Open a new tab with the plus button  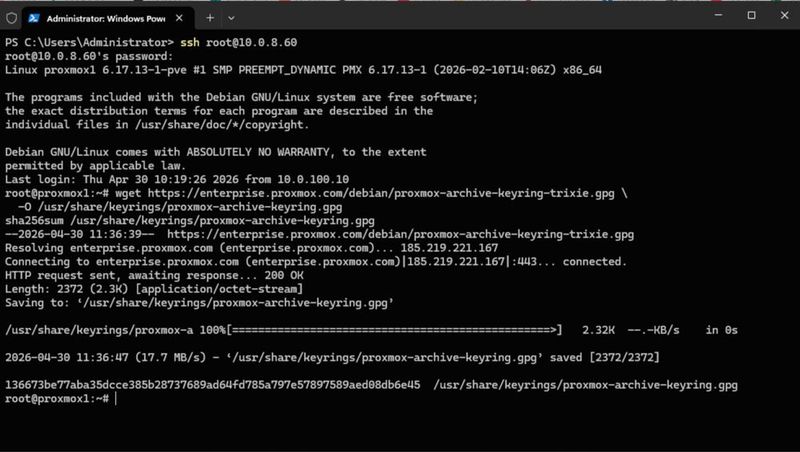click(x=210, y=18)
